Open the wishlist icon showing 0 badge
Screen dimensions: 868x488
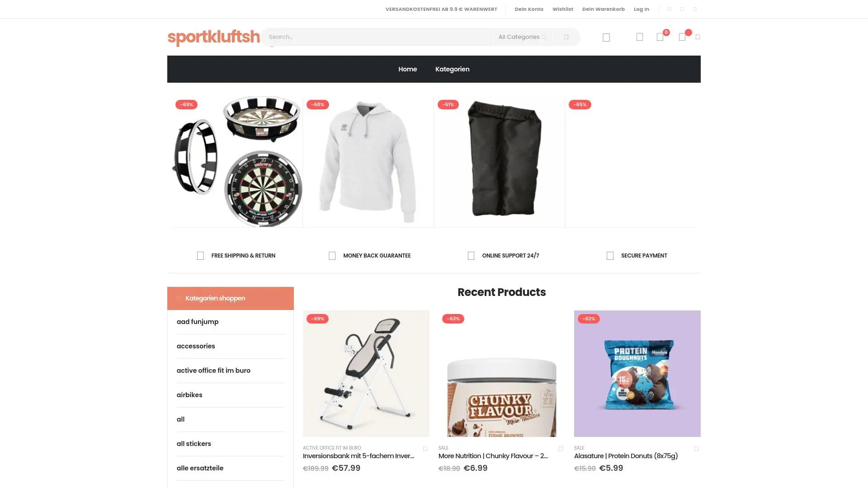pos(660,37)
